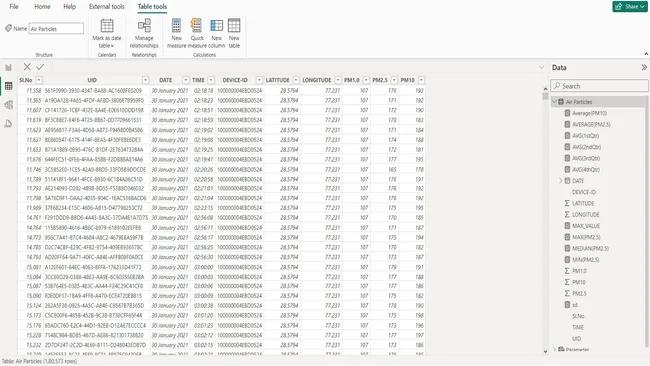Select PM10 field in Data pane
The height and width of the screenshot is (366, 650).
click(x=579, y=282)
